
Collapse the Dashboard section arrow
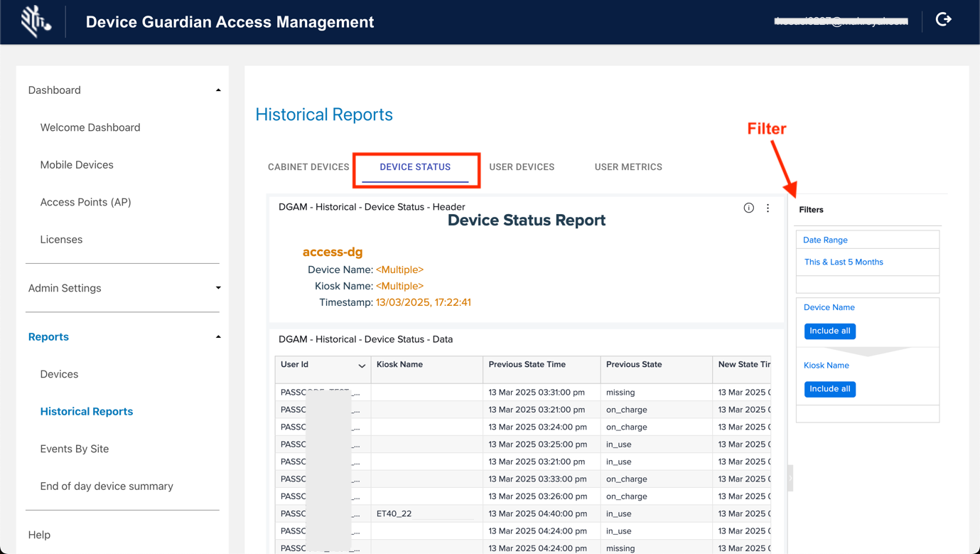click(218, 90)
